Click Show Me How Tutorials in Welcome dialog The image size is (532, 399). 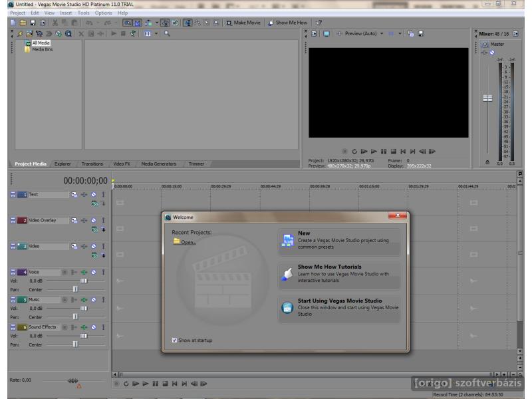click(339, 274)
